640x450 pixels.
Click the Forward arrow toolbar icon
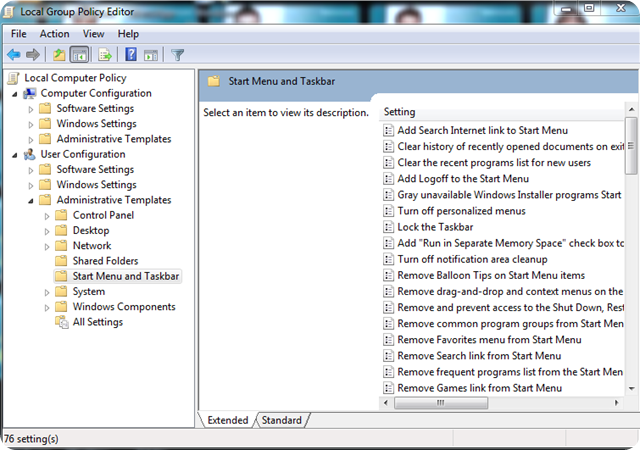[x=33, y=54]
